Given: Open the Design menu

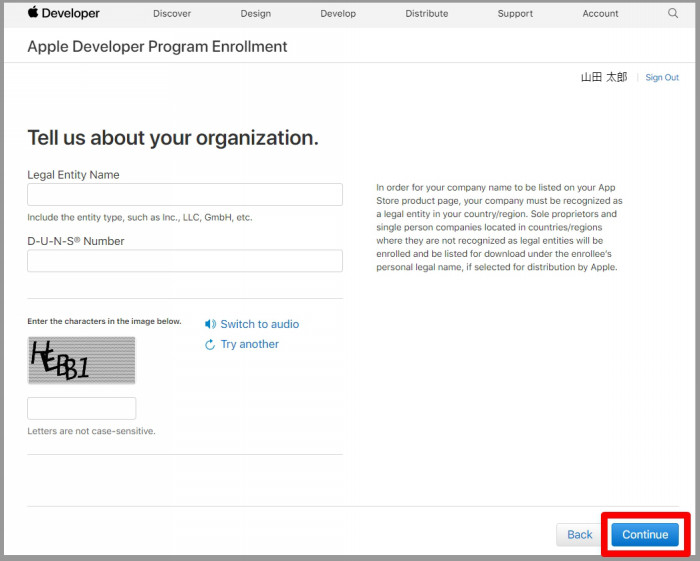Looking at the screenshot, I should [256, 14].
